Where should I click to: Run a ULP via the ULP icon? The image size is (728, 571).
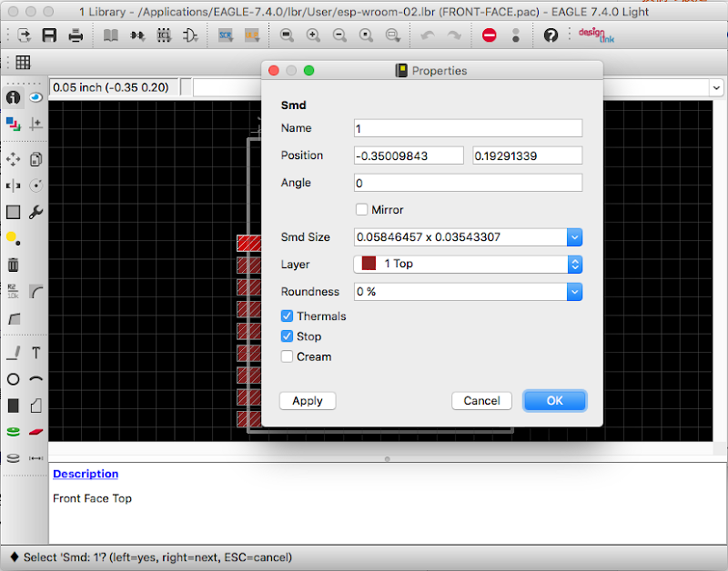tap(252, 35)
